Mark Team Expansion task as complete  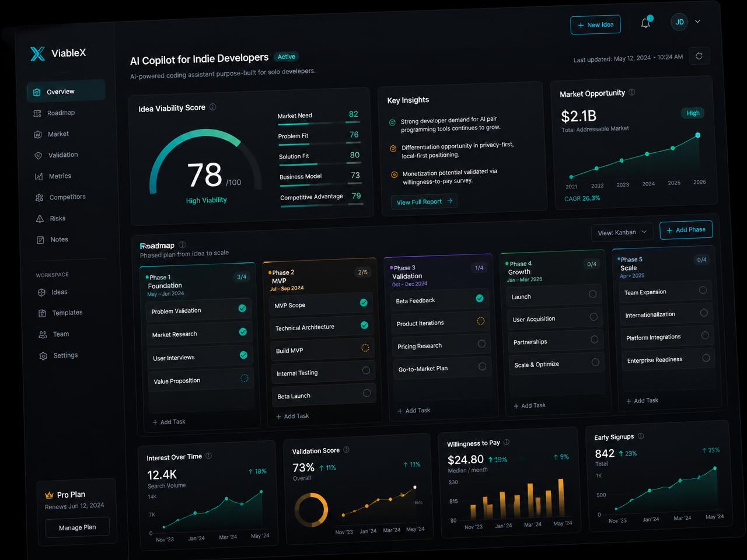(703, 290)
